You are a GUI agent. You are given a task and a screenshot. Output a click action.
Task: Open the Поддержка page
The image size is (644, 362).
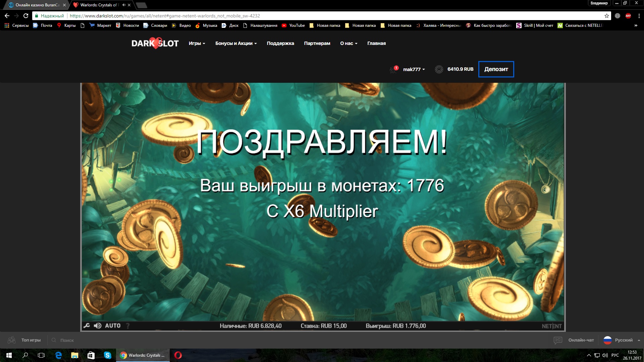pos(280,43)
